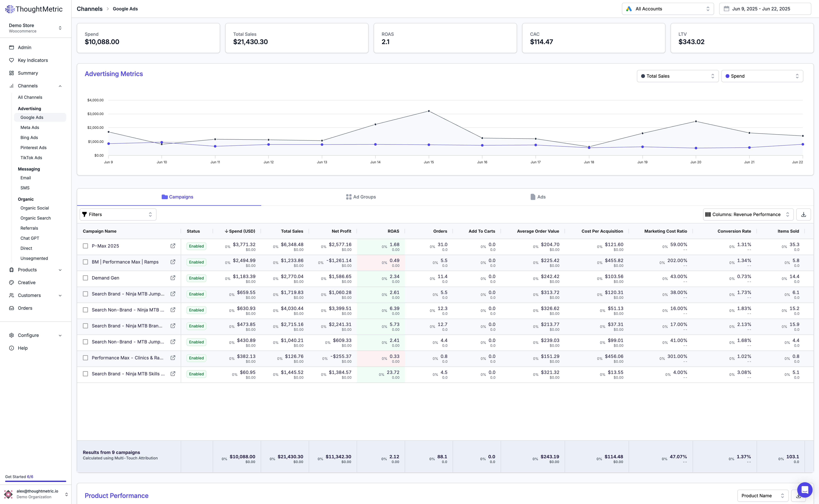The image size is (819, 504).
Task: Open the All Accounts dropdown
Action: click(668, 9)
